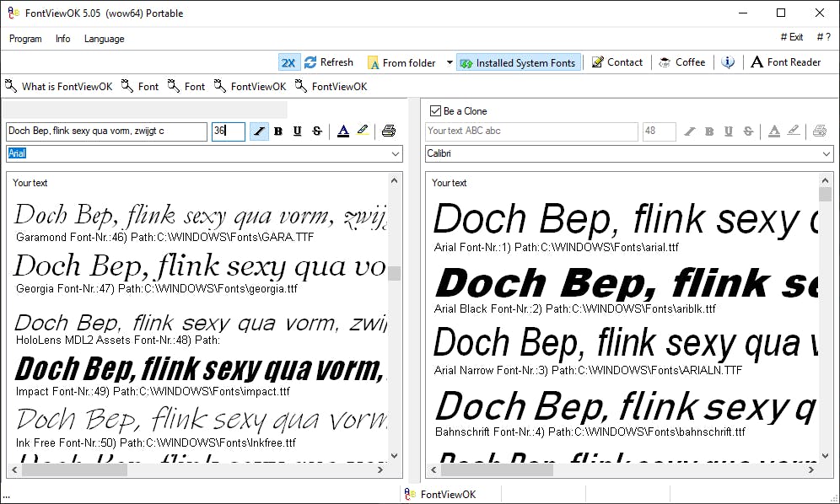This screenshot has width=840, height=504.
Task: Click the What is FontViewOK link
Action: 58,85
